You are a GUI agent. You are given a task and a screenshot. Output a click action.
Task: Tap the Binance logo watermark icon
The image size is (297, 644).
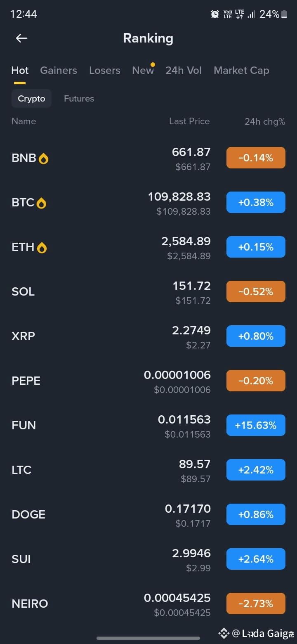point(224,633)
